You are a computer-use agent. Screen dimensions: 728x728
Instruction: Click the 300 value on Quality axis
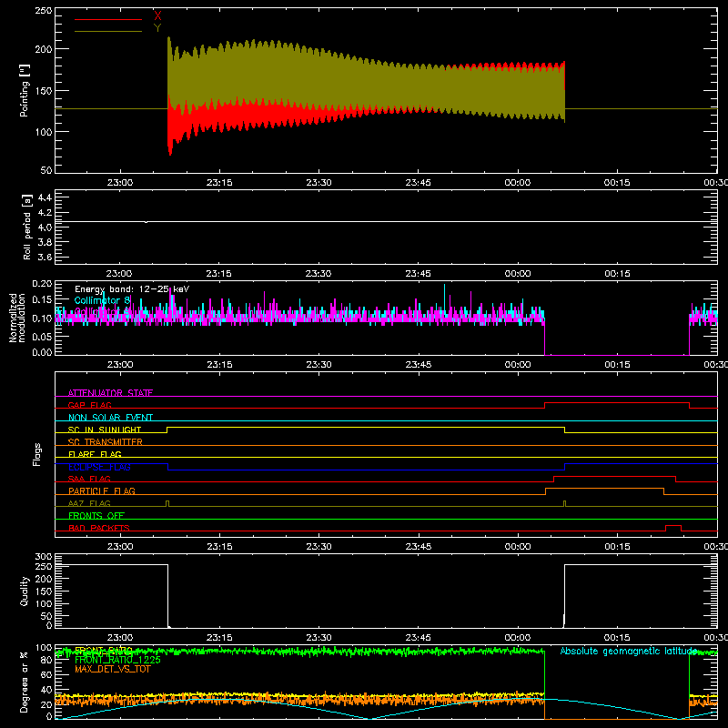[x=44, y=556]
